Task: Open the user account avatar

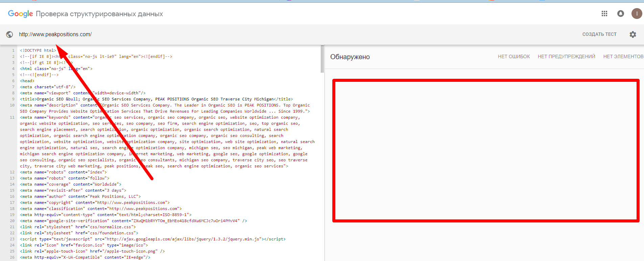Action: tap(637, 14)
